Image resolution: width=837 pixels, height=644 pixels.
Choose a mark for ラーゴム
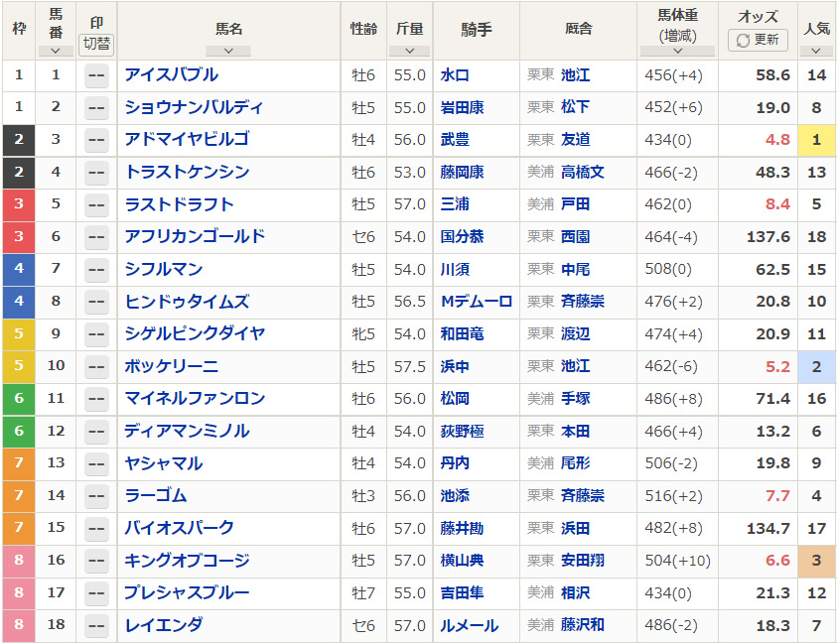coord(96,496)
